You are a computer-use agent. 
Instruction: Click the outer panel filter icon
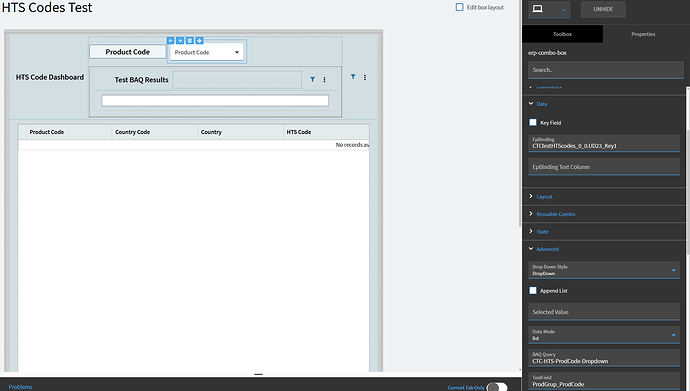pos(353,77)
